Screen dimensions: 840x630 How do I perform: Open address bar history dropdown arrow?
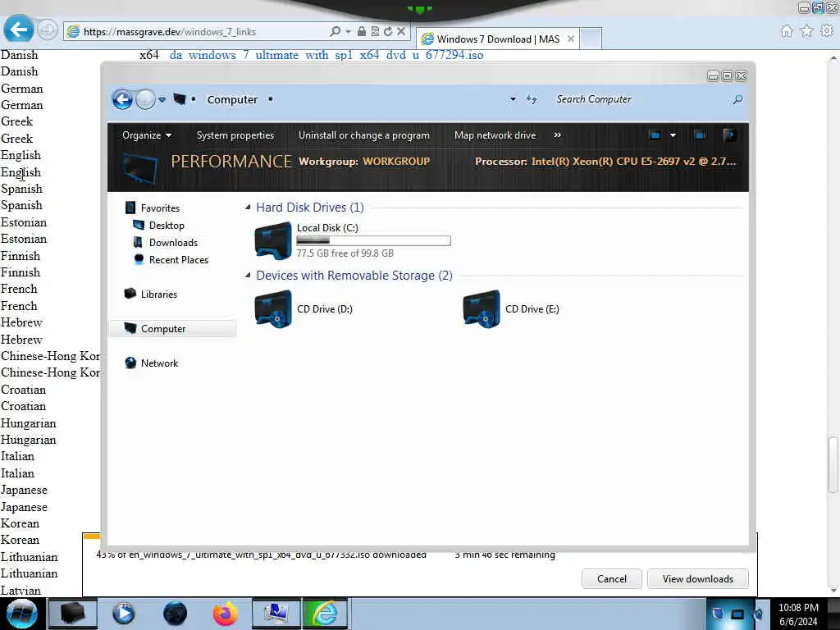[513, 99]
